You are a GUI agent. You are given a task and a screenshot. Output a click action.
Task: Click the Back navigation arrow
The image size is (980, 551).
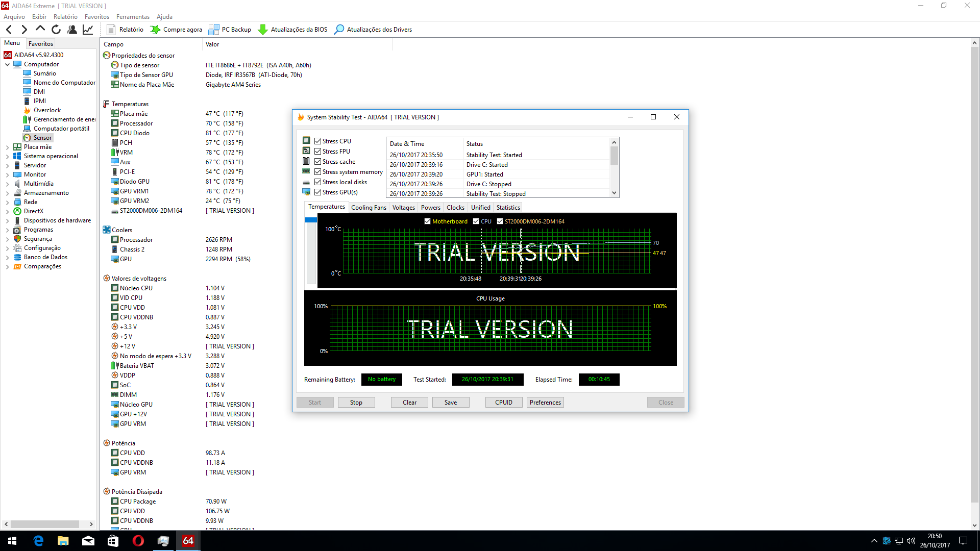tap(9, 30)
